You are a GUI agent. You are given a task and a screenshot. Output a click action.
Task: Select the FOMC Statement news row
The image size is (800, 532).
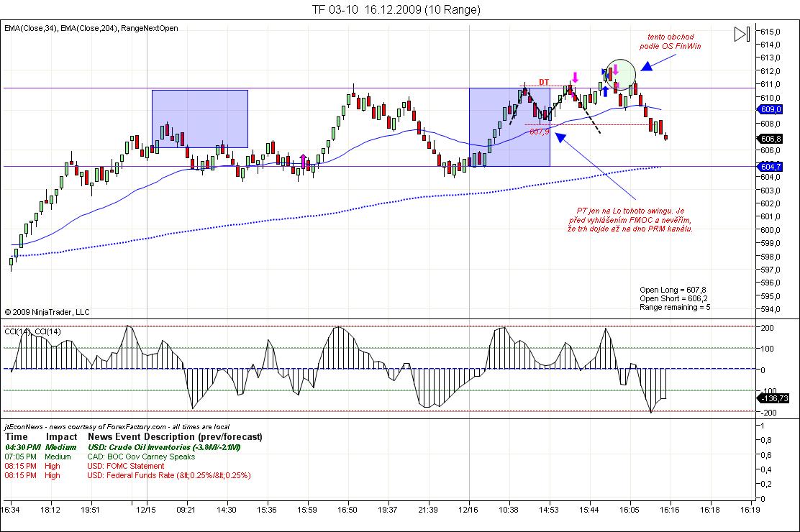[x=85, y=466]
